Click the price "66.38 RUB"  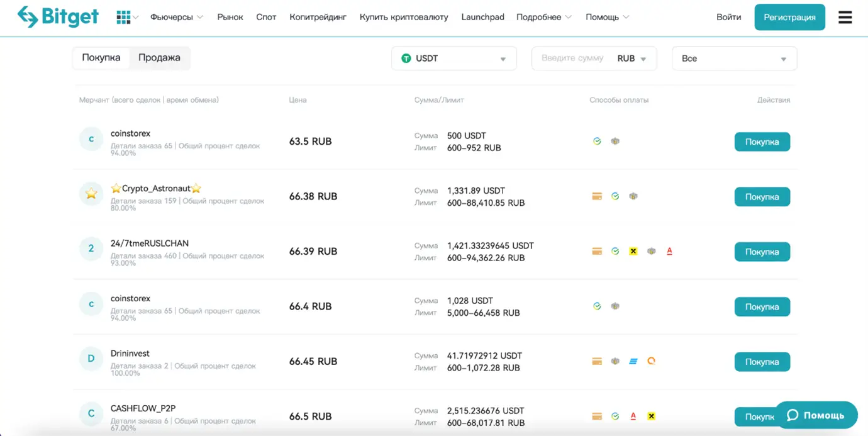[313, 196]
